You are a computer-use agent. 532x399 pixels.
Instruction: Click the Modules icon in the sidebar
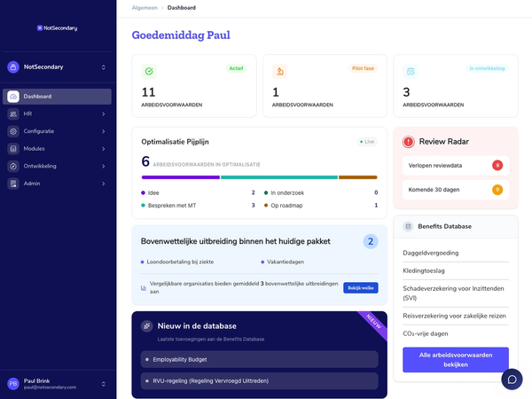click(x=13, y=149)
